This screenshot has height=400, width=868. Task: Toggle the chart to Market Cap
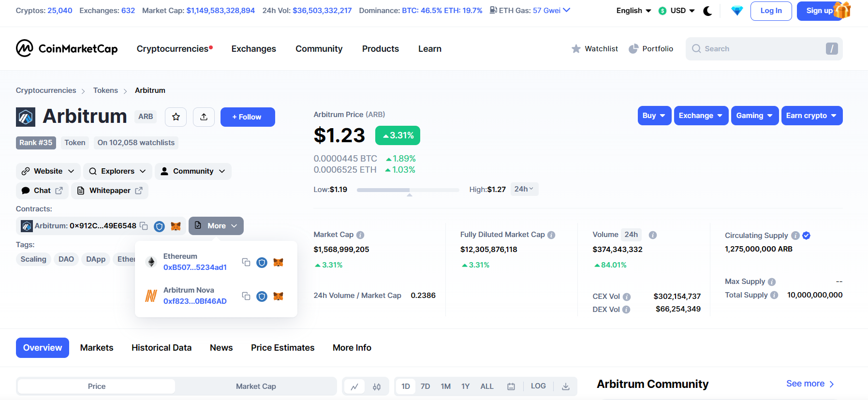(256, 386)
